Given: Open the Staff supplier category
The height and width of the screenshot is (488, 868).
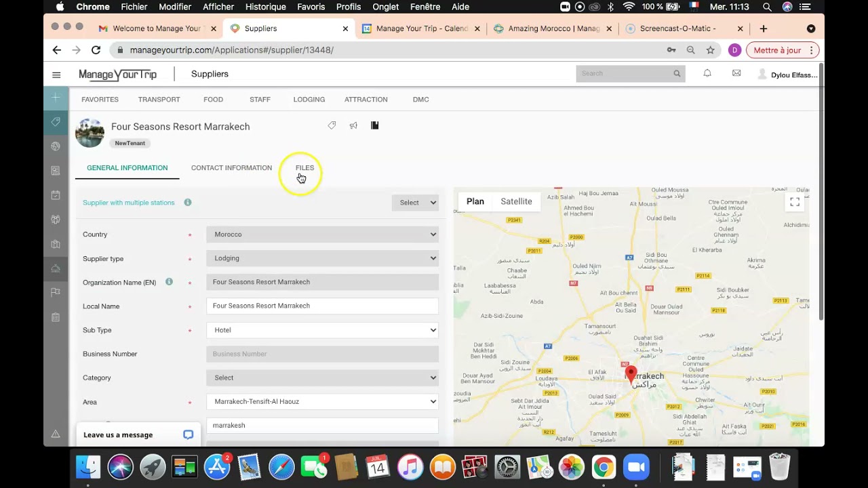Looking at the screenshot, I should click(x=260, y=100).
